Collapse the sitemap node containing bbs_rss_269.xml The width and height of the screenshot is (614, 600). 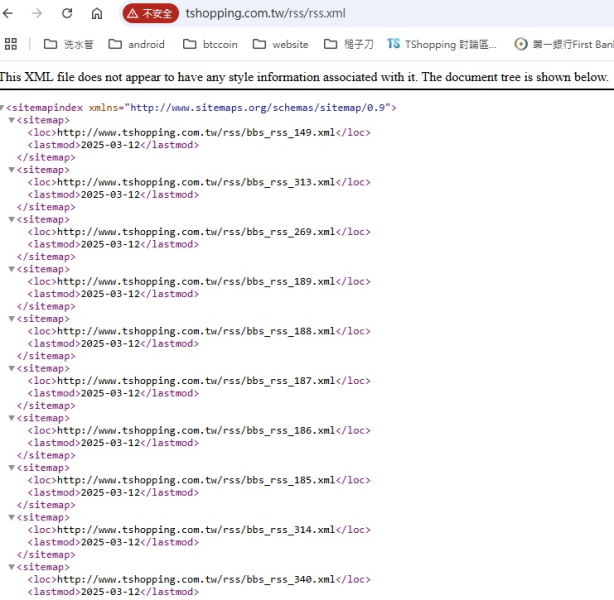tap(12, 219)
